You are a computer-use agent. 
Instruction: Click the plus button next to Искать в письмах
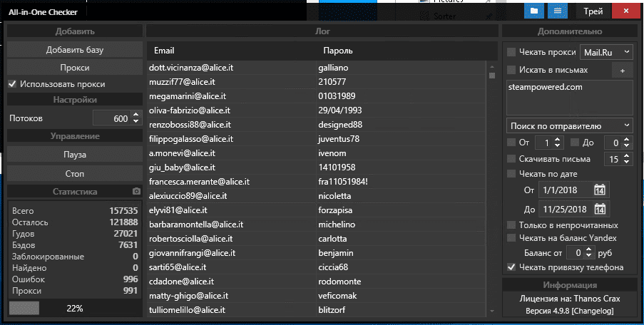622,71
